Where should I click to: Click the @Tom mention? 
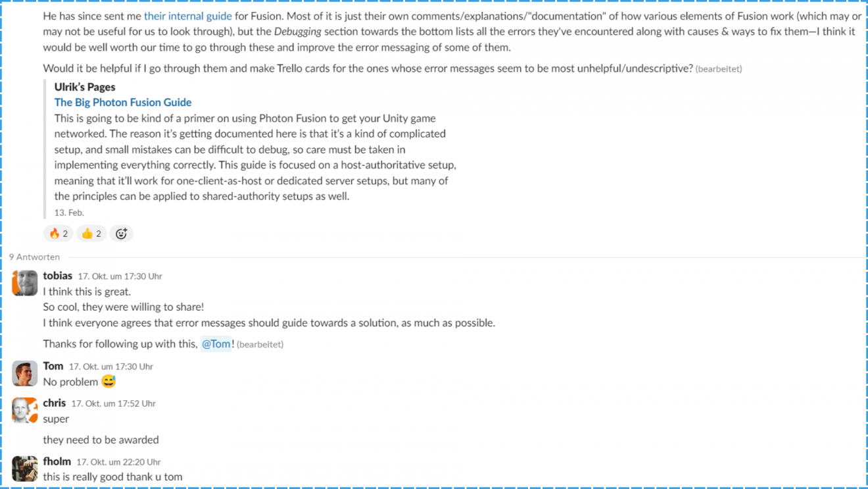click(x=216, y=344)
